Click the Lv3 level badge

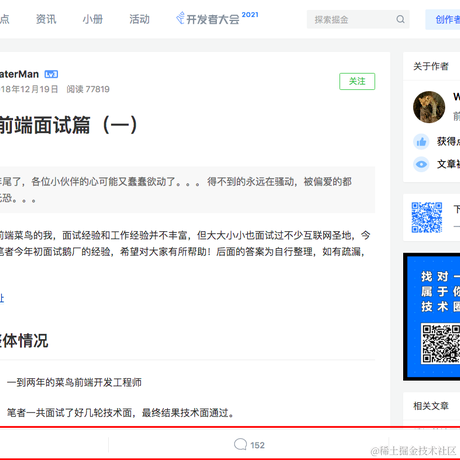[51, 74]
